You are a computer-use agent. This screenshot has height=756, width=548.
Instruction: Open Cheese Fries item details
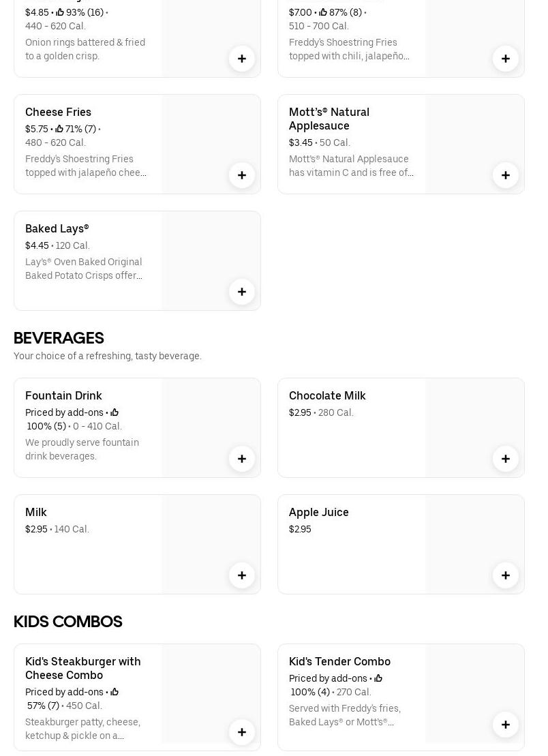coord(58,112)
